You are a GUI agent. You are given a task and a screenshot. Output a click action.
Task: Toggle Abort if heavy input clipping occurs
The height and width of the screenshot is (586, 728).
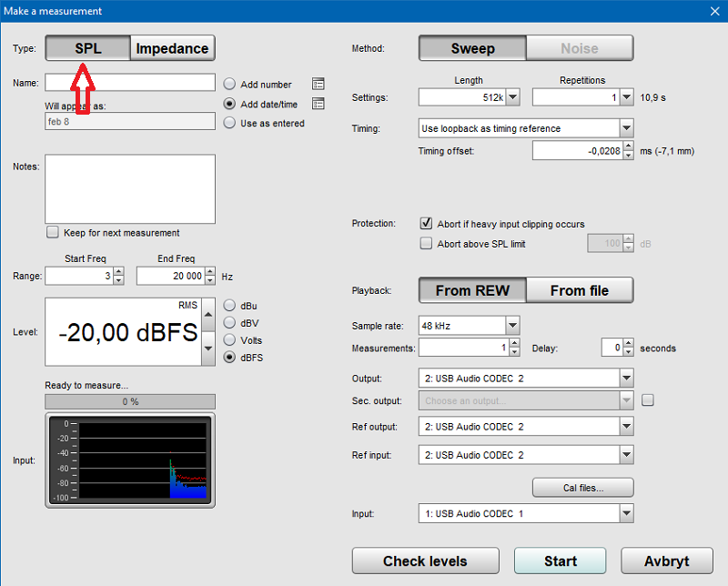click(426, 223)
